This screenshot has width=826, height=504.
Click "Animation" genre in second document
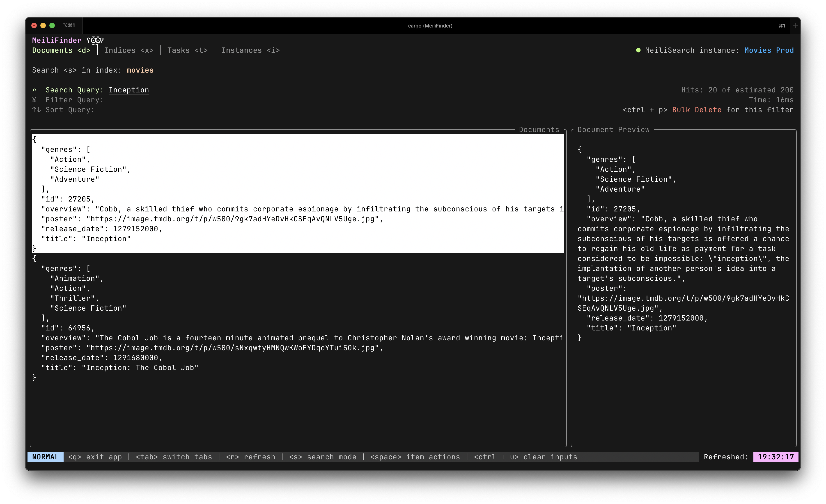(x=77, y=278)
